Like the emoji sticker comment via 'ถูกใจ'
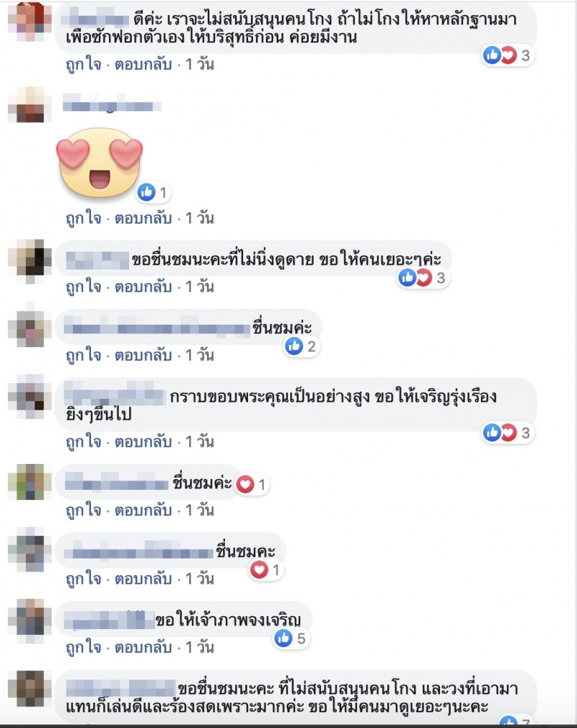The image size is (577, 728). click(x=84, y=218)
